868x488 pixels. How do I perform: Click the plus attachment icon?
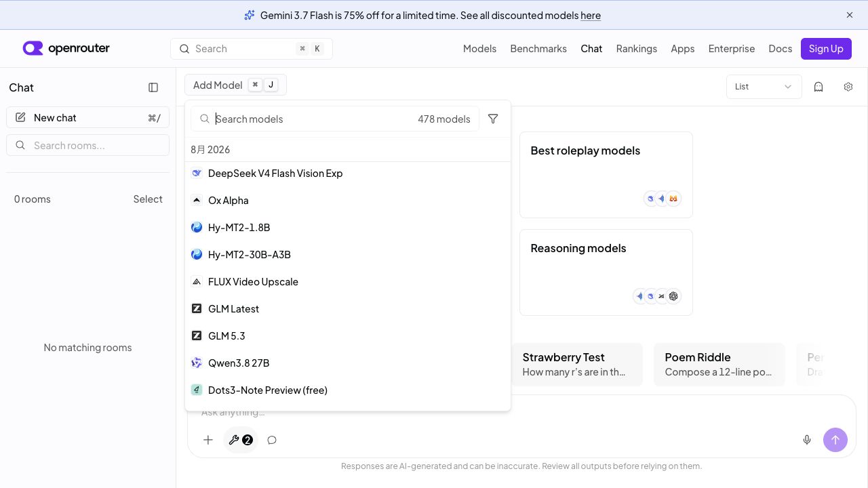[x=208, y=440]
